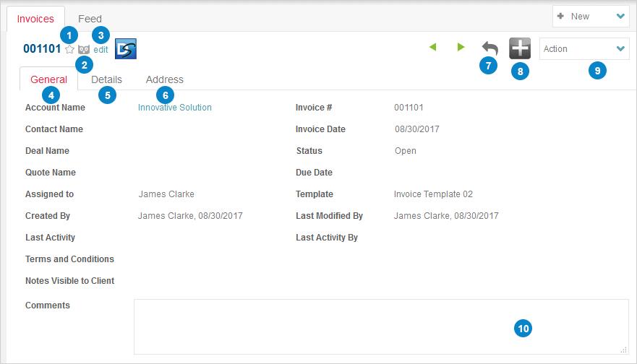Select the Address tab
The height and width of the screenshot is (364, 637).
[x=165, y=79]
